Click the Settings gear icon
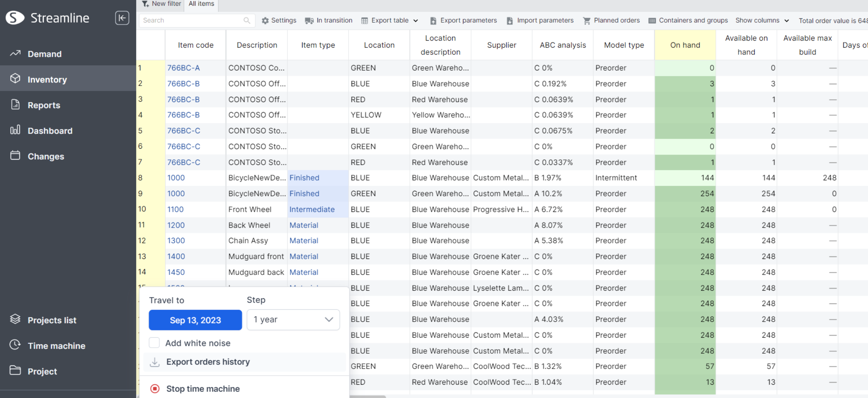Viewport: 868px width, 398px height. [x=265, y=21]
